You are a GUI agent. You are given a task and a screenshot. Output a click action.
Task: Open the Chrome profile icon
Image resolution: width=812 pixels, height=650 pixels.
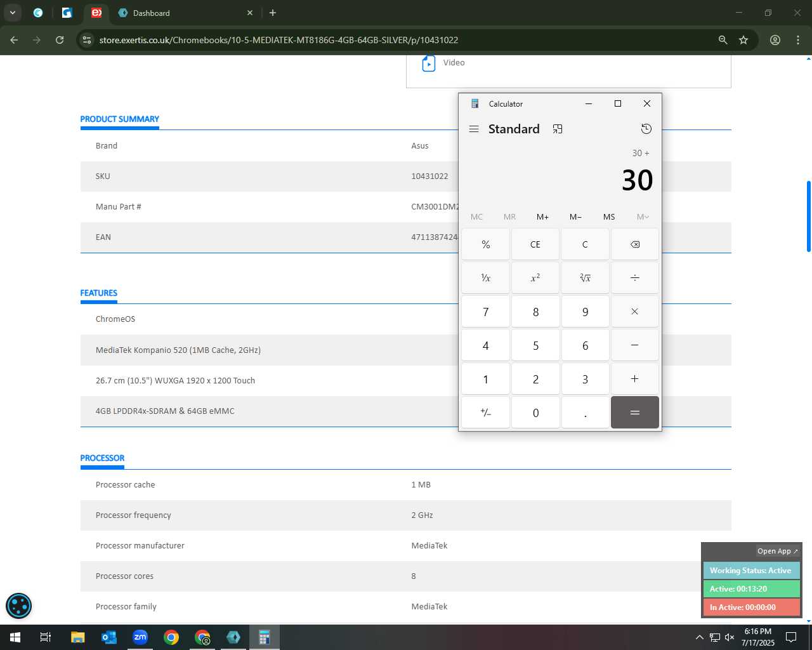[775, 40]
